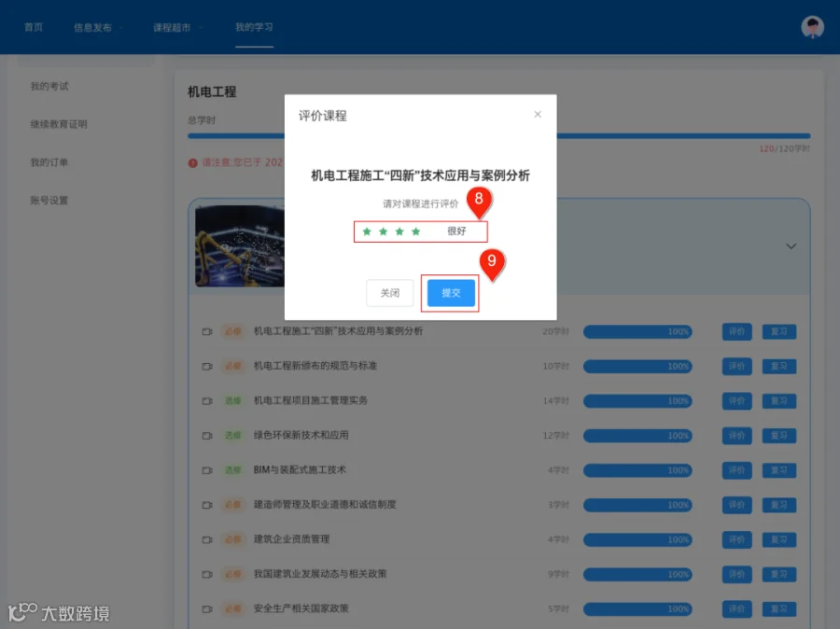Open 我的考试 in sidebar
The image size is (840, 629).
[49, 86]
